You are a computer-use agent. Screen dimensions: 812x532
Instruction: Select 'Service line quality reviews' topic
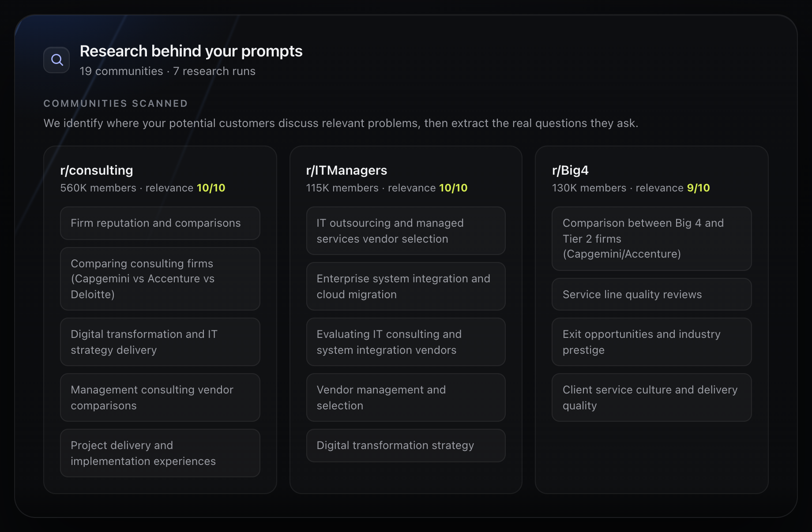pyautogui.click(x=652, y=294)
